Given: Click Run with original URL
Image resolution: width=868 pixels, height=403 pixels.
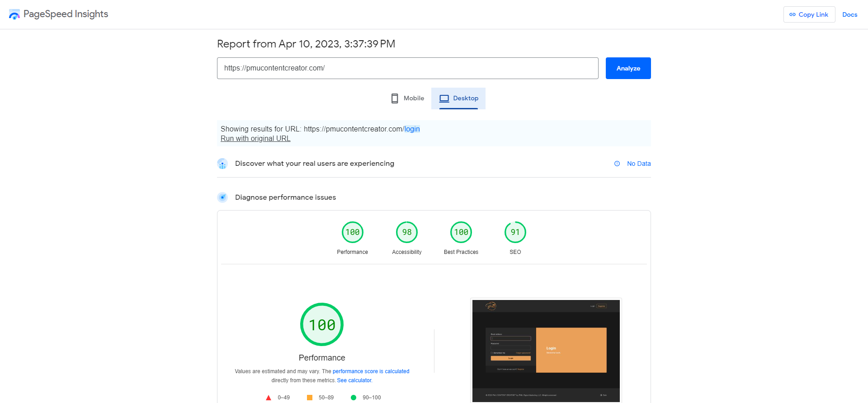Looking at the screenshot, I should (x=255, y=138).
